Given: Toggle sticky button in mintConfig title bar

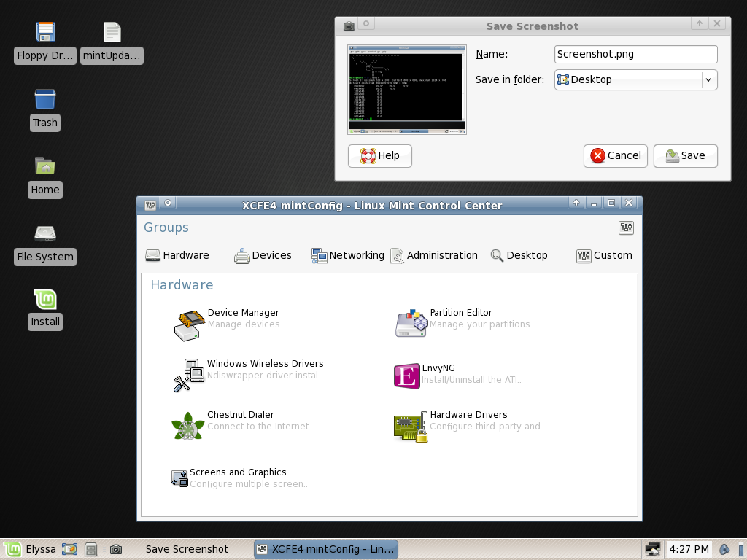Looking at the screenshot, I should [x=168, y=203].
